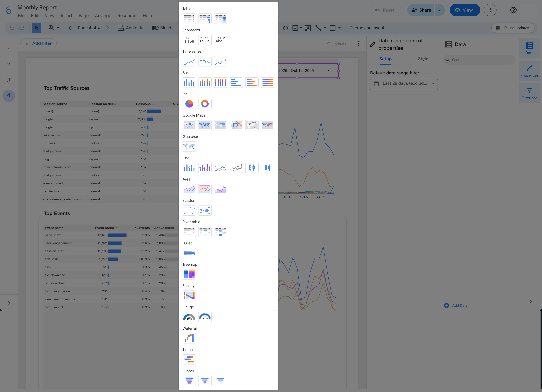Screen dimensions: 542x392
Task: Select the bubble map under Google Maps
Action: tap(189, 125)
